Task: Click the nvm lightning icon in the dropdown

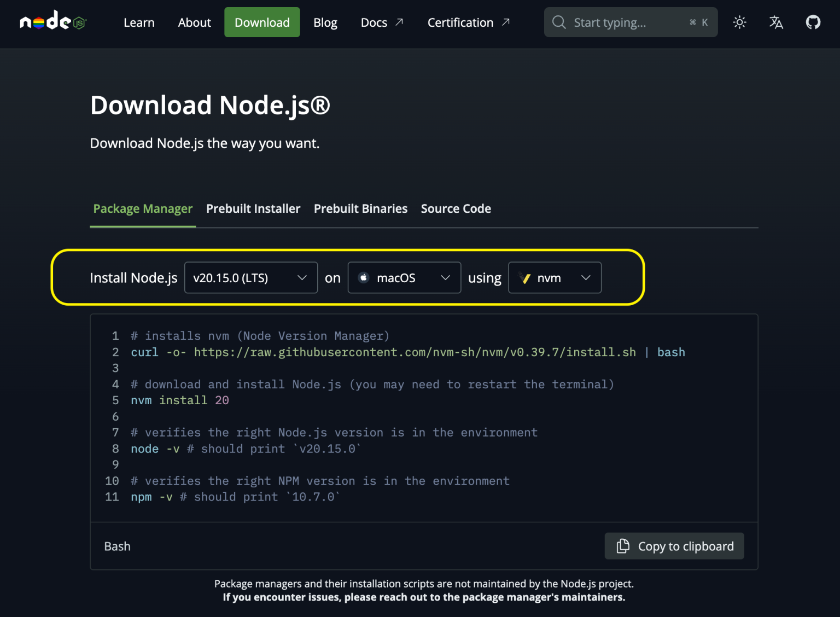Action: click(x=526, y=277)
